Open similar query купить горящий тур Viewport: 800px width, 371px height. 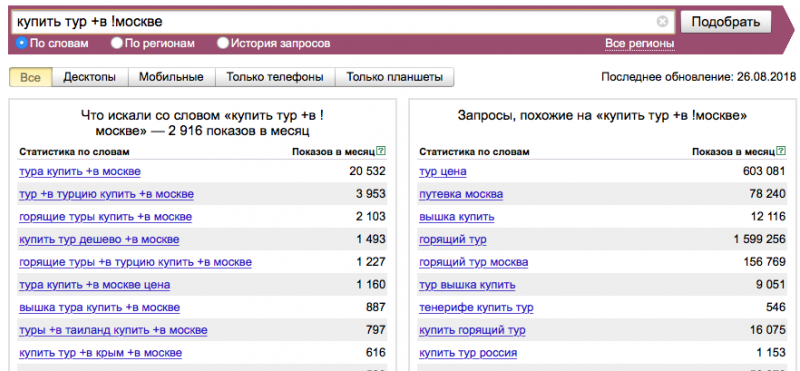pyautogui.click(x=472, y=330)
